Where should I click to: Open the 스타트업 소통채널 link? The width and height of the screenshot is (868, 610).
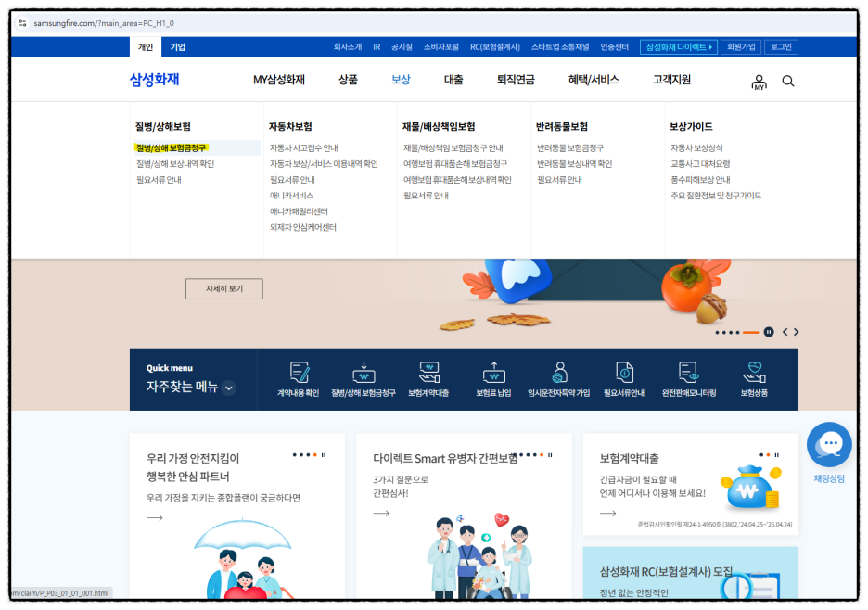[x=560, y=47]
